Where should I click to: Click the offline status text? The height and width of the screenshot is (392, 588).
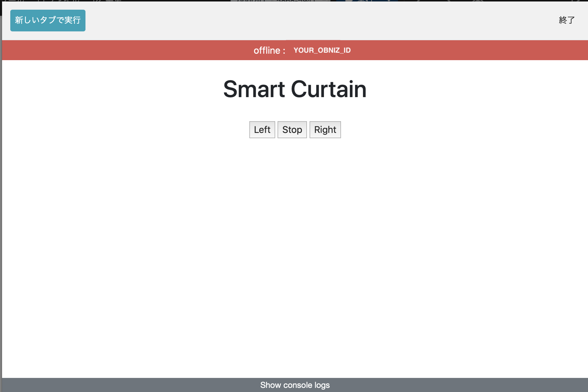point(269,50)
